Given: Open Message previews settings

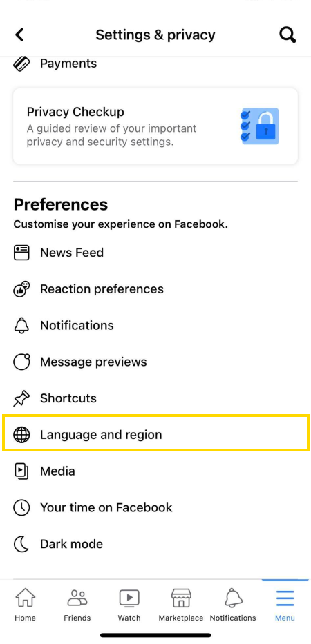Looking at the screenshot, I should (x=155, y=362).
